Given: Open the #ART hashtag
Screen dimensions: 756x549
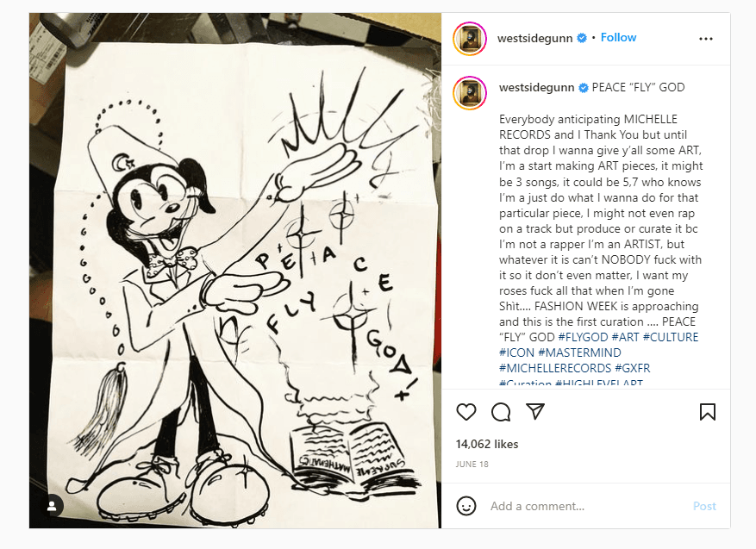Looking at the screenshot, I should (625, 337).
